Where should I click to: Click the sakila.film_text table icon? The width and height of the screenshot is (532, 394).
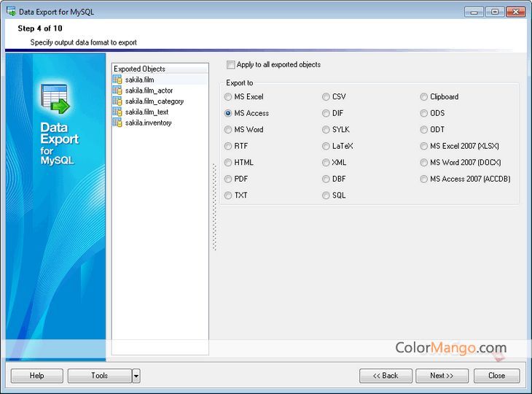[117, 112]
